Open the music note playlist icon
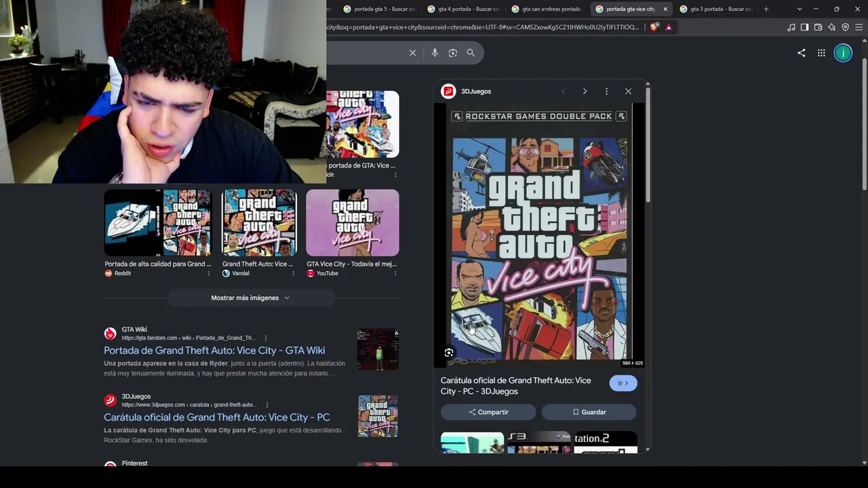The width and height of the screenshot is (868, 488). pos(791,27)
